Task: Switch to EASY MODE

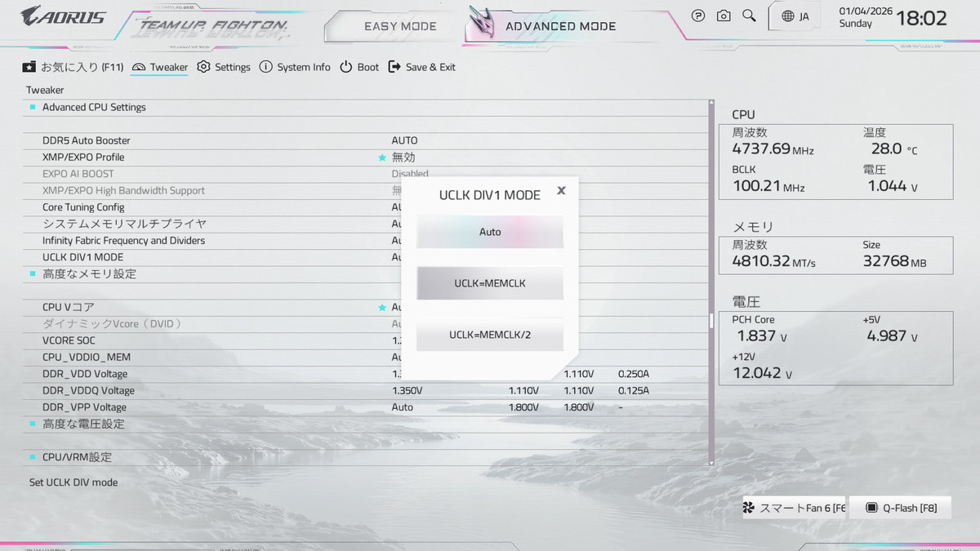Action: (400, 26)
